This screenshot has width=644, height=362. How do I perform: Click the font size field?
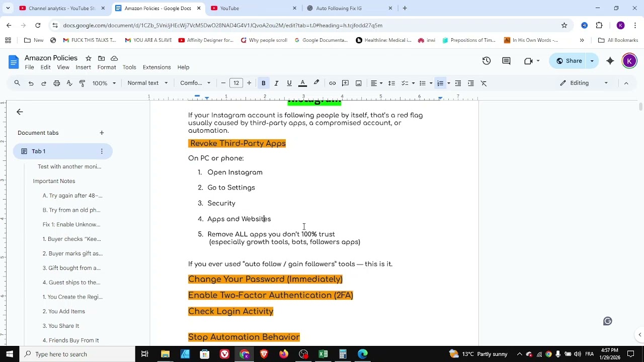click(x=236, y=83)
